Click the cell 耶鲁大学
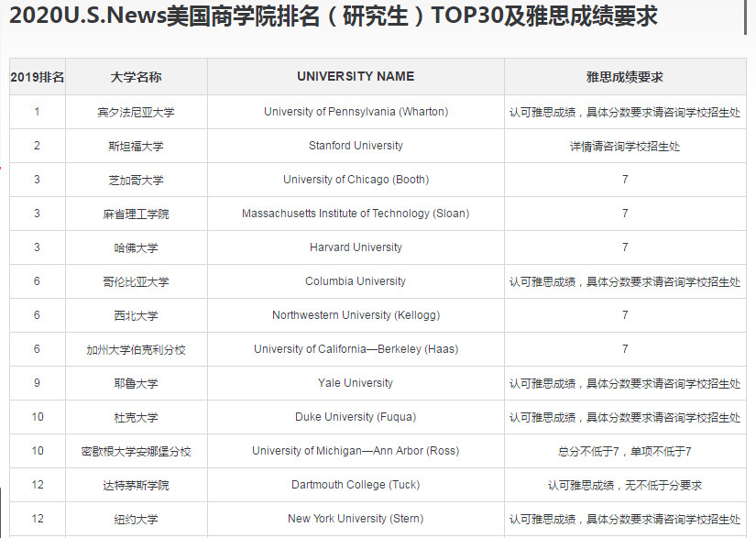Screen dimensions: 756x538 tap(136, 383)
